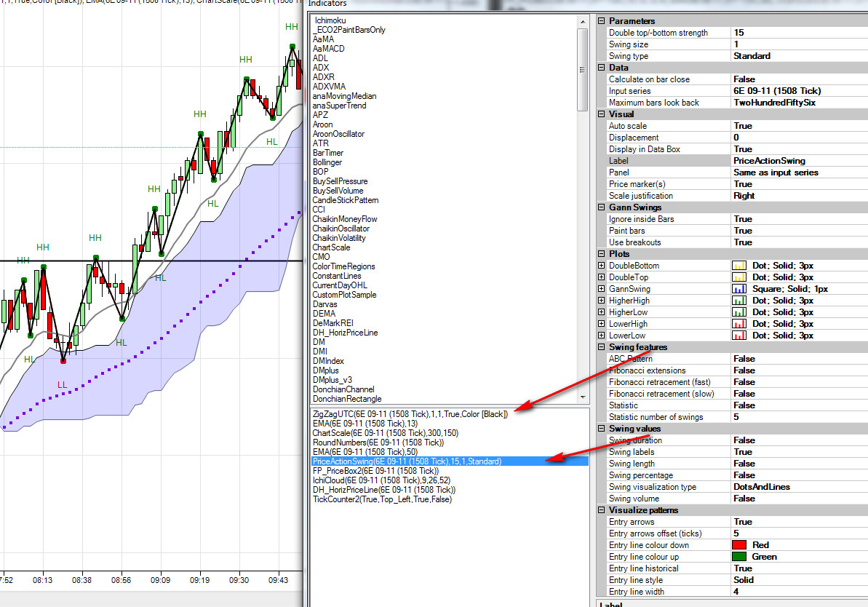Select ZigZagUTC in applied indicators list
868x607 pixels.
410,414
